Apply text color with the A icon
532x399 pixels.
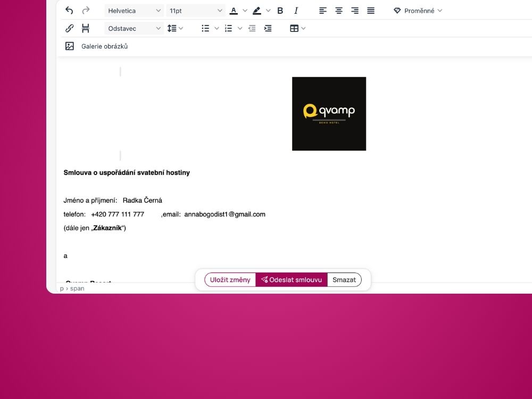pyautogui.click(x=234, y=11)
